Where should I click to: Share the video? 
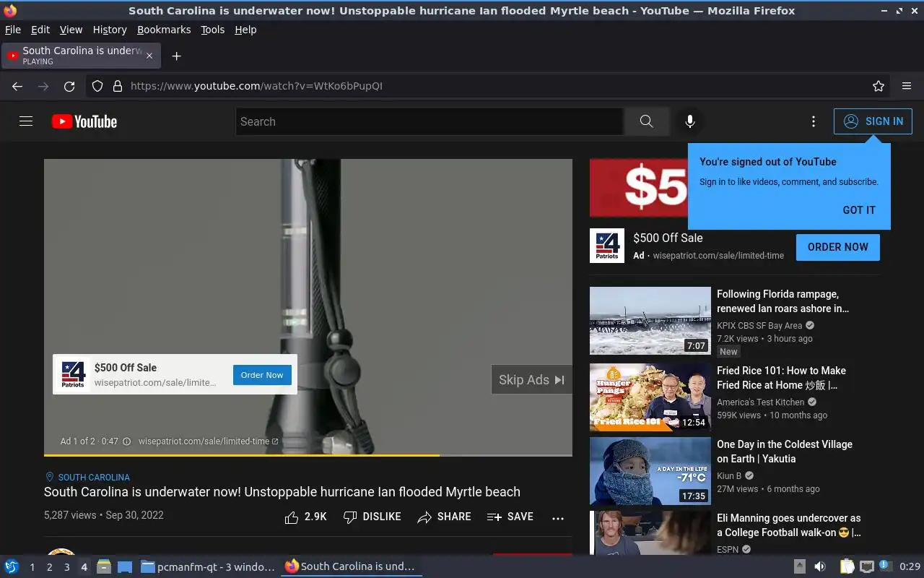(444, 517)
